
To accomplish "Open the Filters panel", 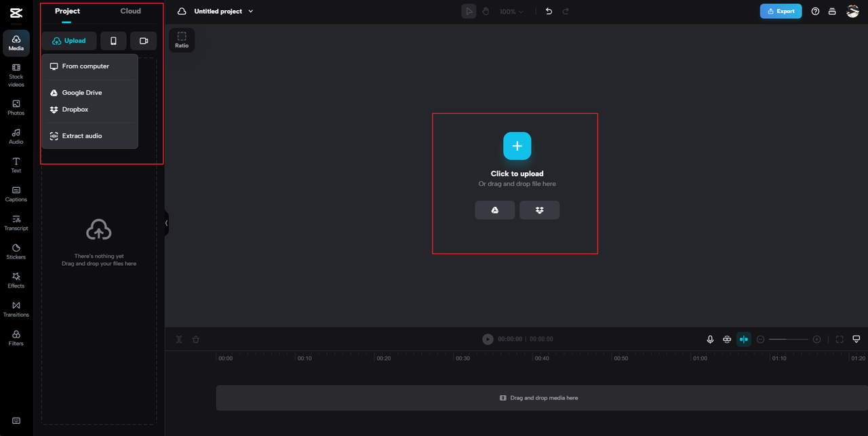I will pos(16,338).
